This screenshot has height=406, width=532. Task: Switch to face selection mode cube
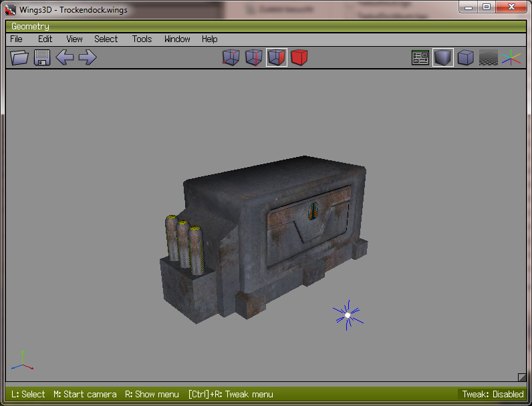tap(276, 58)
